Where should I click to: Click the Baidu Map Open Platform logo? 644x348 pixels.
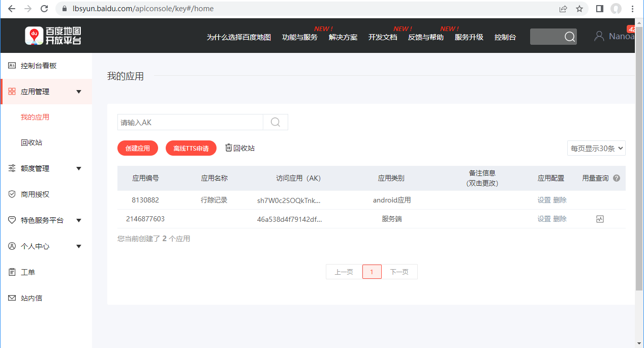[x=53, y=36]
